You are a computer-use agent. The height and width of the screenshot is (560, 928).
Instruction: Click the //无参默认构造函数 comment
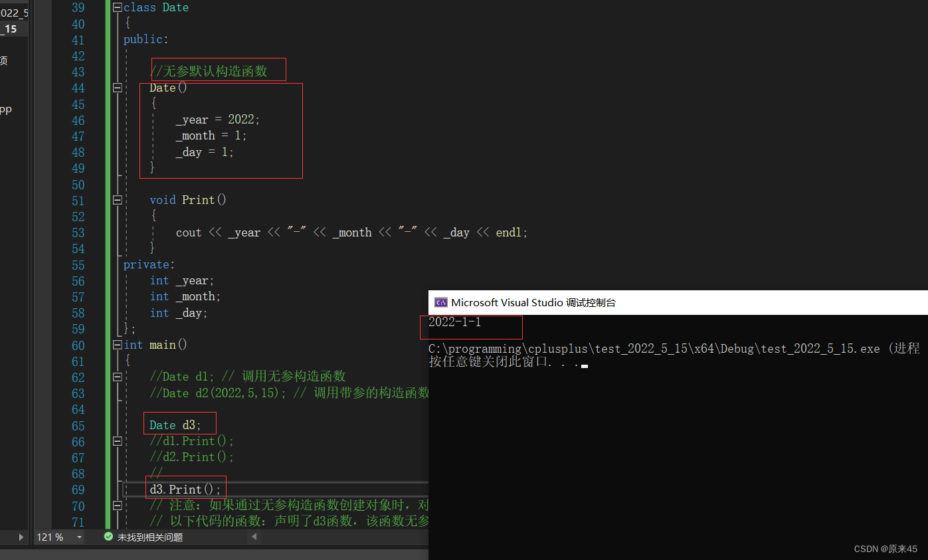tap(209, 71)
